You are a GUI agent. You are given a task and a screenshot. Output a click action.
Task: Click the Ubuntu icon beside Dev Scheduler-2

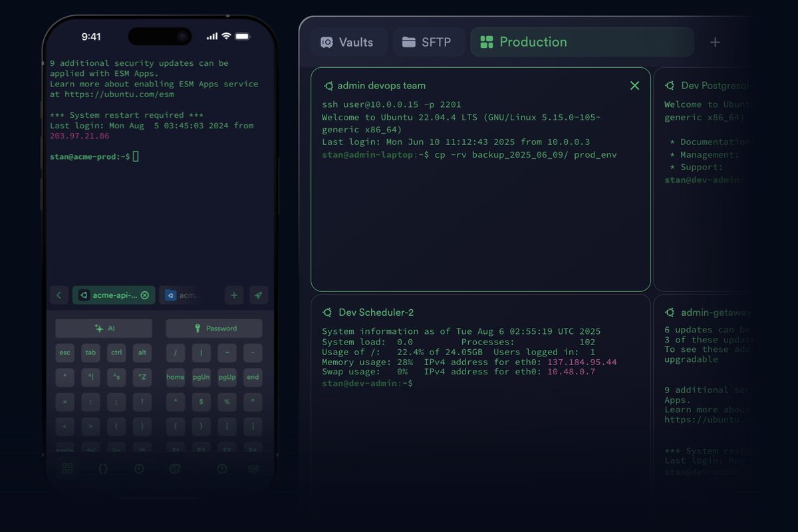click(x=328, y=312)
